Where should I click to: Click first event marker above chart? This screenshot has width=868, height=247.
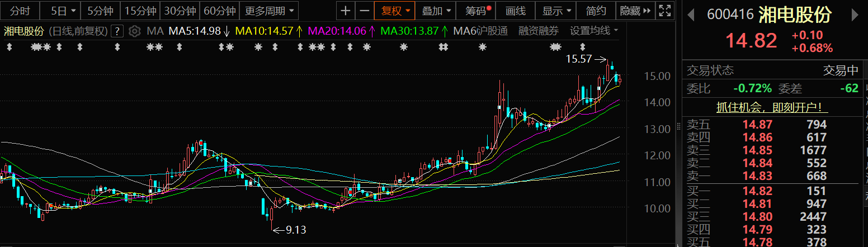(10, 47)
